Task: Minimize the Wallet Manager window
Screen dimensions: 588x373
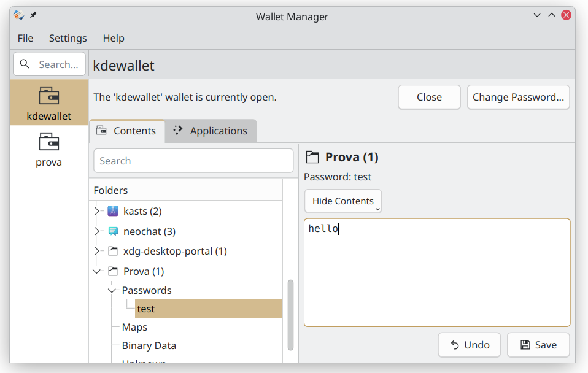Action: click(537, 15)
